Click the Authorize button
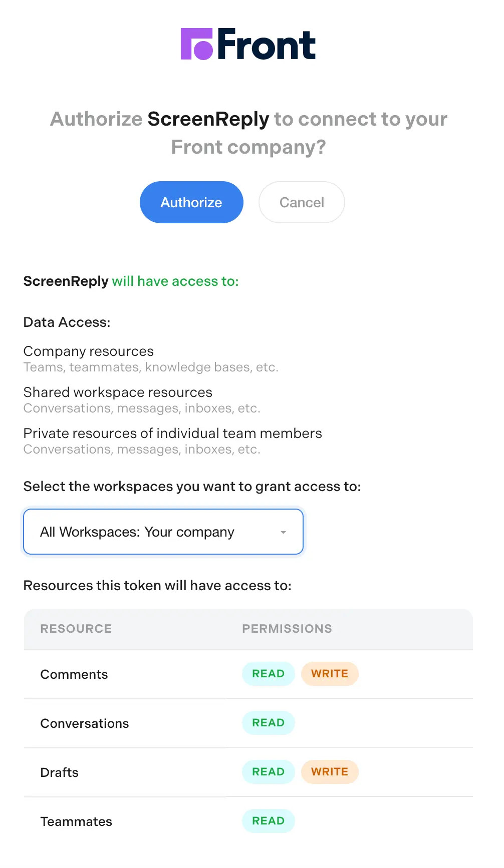Screen dimensions: 504x868 (x=191, y=202)
